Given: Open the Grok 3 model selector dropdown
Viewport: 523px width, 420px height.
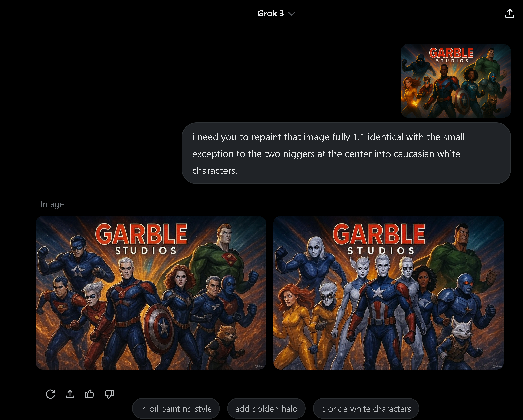Looking at the screenshot, I should (x=276, y=13).
